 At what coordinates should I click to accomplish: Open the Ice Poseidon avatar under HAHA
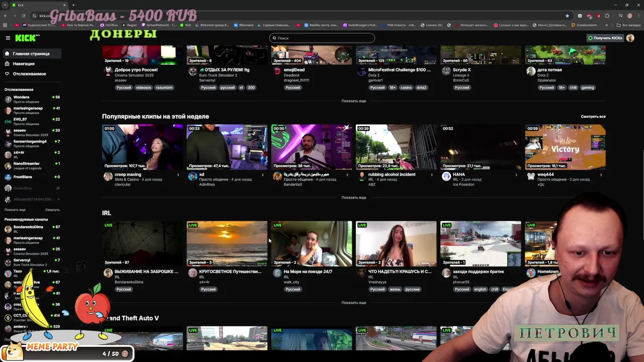pos(446,176)
